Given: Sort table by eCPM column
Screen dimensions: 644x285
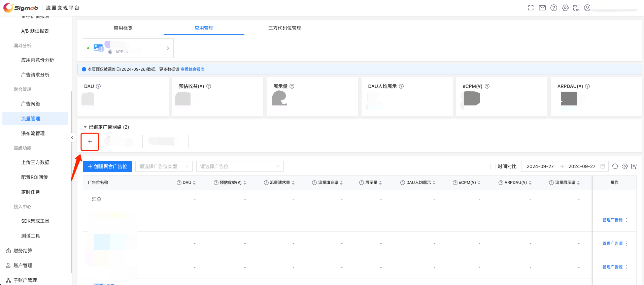Looking at the screenshot, I should (x=479, y=183).
